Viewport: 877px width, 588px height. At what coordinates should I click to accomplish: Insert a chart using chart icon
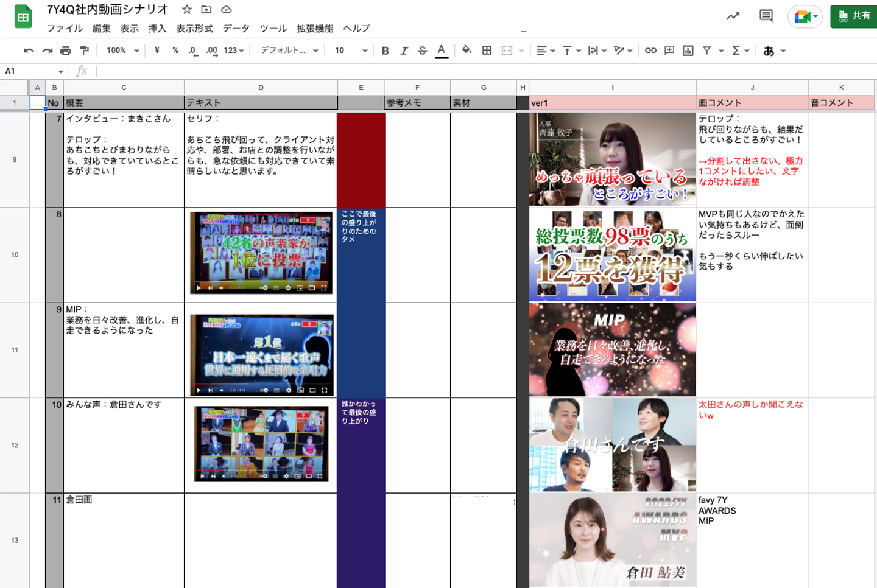pyautogui.click(x=688, y=51)
